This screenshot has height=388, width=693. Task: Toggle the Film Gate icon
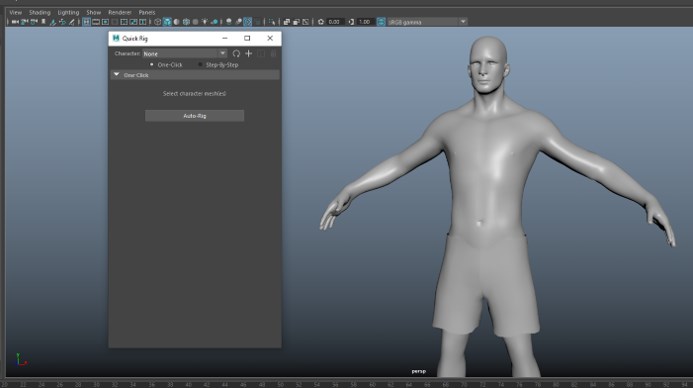(96, 22)
